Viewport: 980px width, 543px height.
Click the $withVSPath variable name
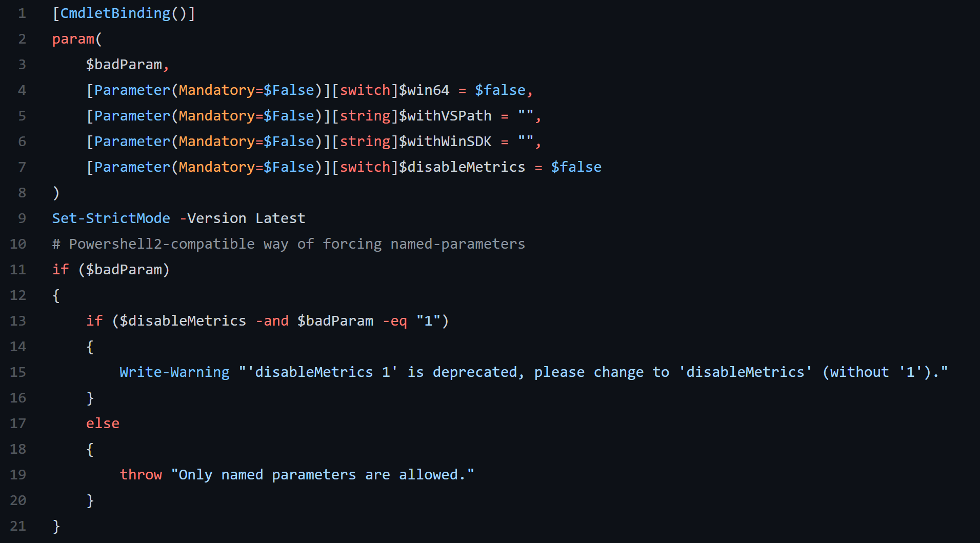445,116
